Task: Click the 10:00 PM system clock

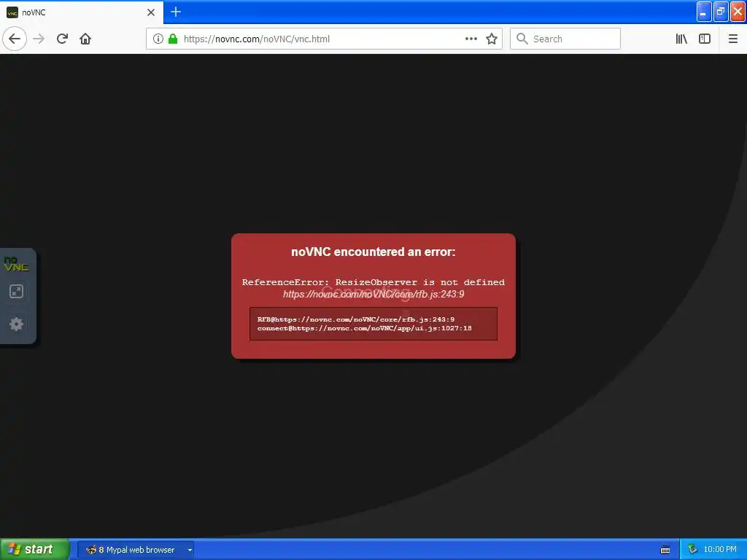Action: click(x=720, y=550)
